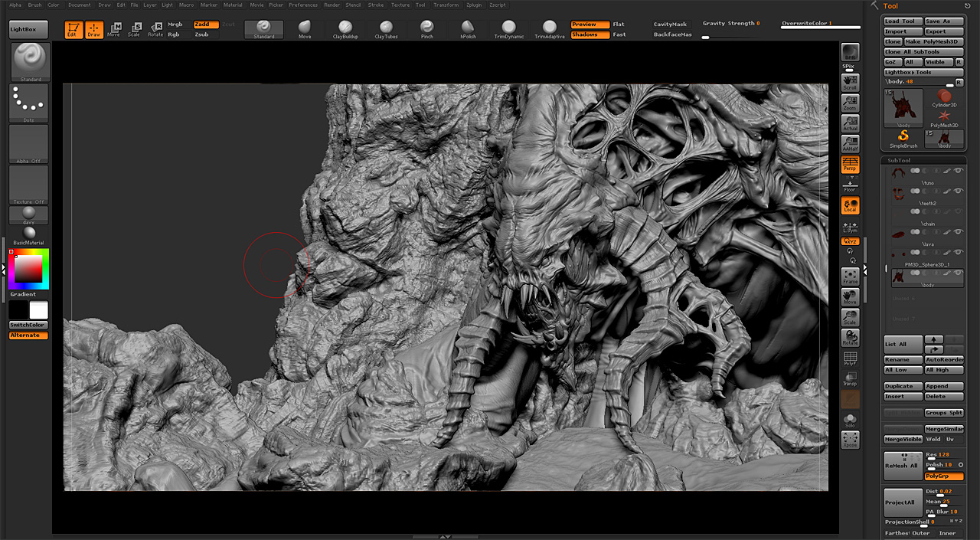Click the ReMesh All button
This screenshot has width=980, height=540.
tap(903, 466)
